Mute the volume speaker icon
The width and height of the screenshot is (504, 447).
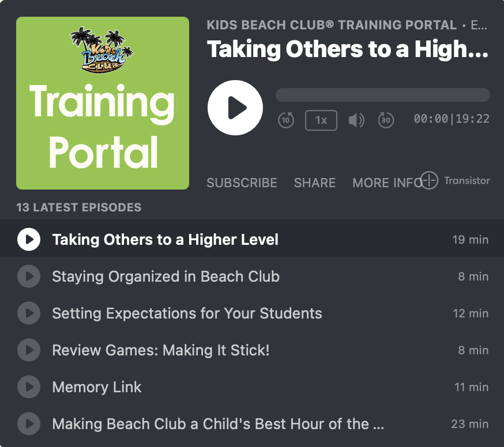[x=356, y=120]
